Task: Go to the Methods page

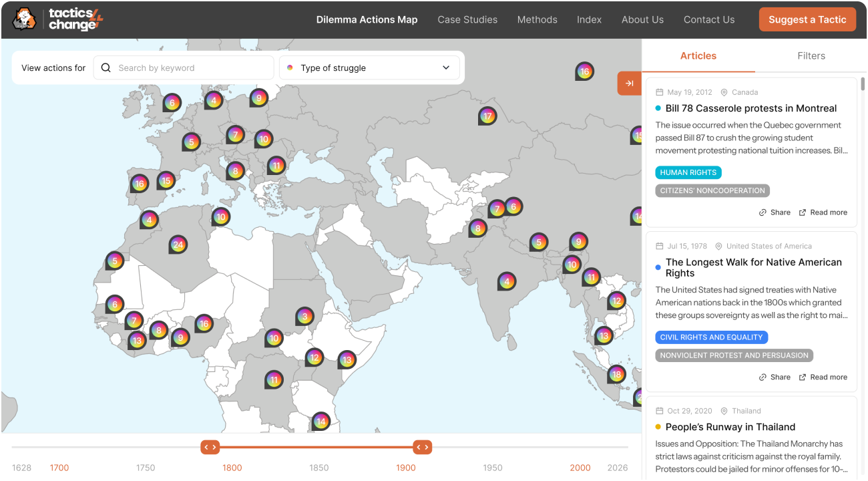Action: [x=537, y=19]
